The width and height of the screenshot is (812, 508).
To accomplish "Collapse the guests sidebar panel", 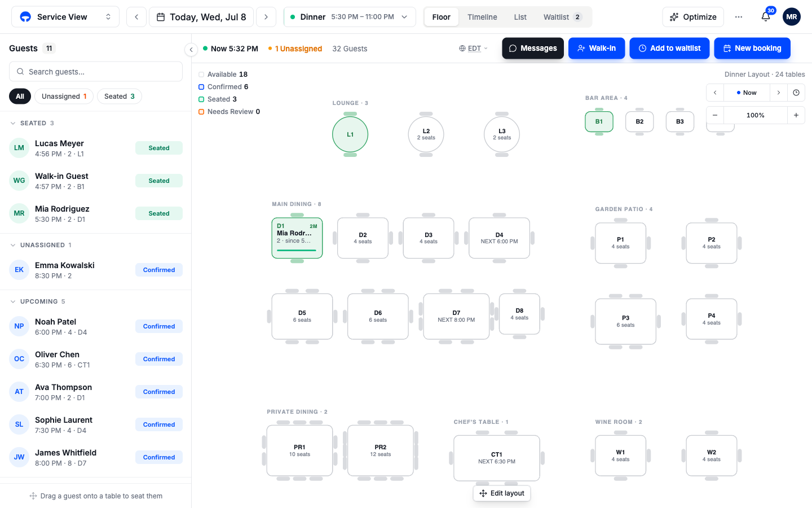I will point(191,50).
